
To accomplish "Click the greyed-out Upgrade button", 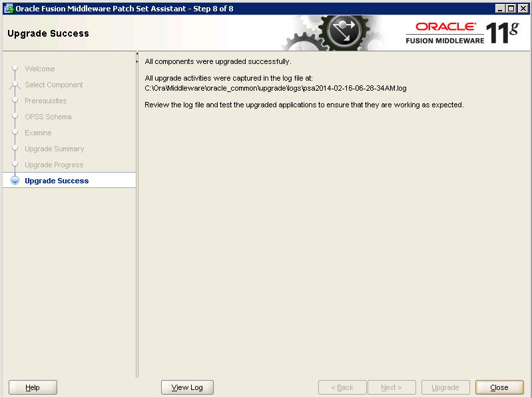I will point(445,387).
